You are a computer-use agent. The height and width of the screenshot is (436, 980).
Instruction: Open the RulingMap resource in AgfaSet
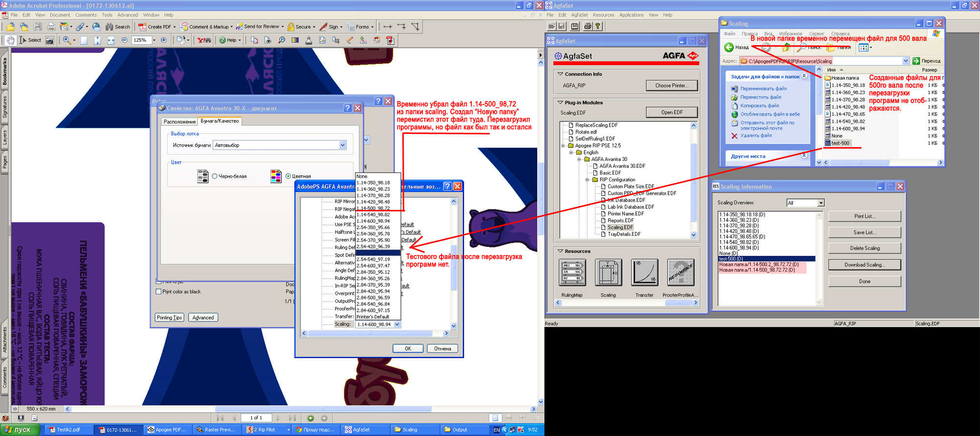(572, 273)
